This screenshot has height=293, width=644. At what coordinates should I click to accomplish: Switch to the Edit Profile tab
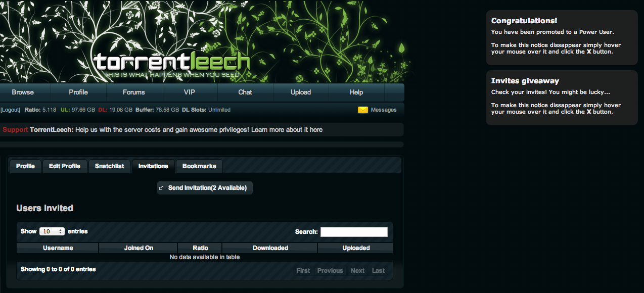tap(65, 166)
